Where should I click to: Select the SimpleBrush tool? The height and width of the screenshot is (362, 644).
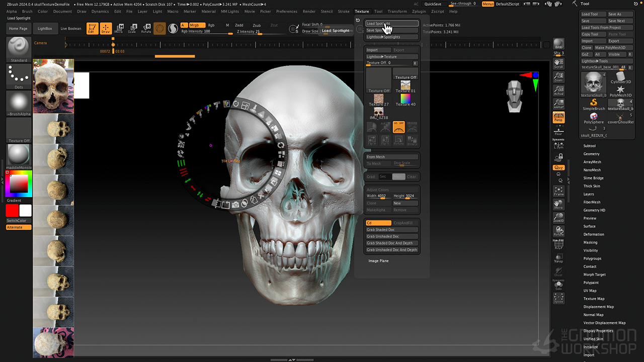coord(594,105)
